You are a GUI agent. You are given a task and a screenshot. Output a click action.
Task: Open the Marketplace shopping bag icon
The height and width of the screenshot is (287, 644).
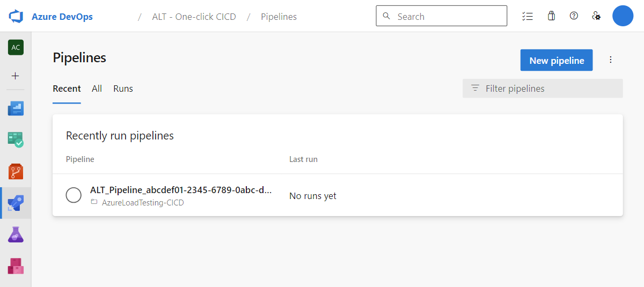pyautogui.click(x=551, y=16)
